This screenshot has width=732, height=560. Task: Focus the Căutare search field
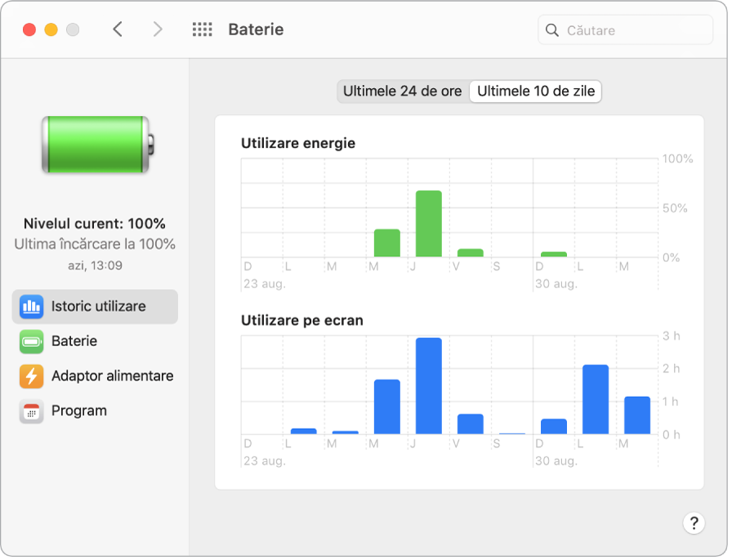pyautogui.click(x=626, y=30)
